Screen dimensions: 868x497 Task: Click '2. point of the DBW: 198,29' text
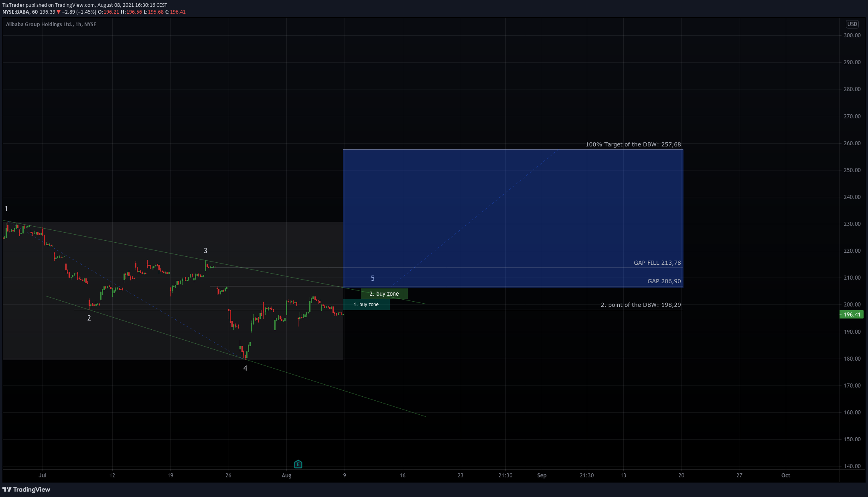641,305
